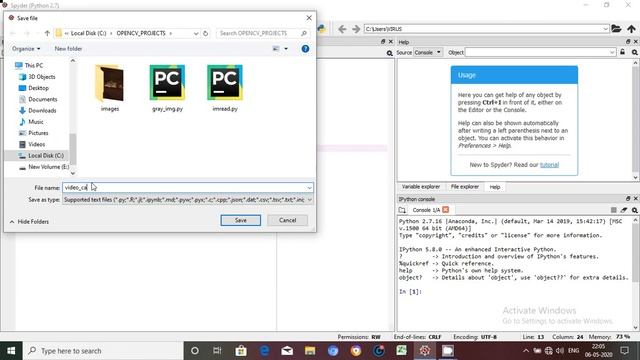Switch to Help tab

coord(495,187)
